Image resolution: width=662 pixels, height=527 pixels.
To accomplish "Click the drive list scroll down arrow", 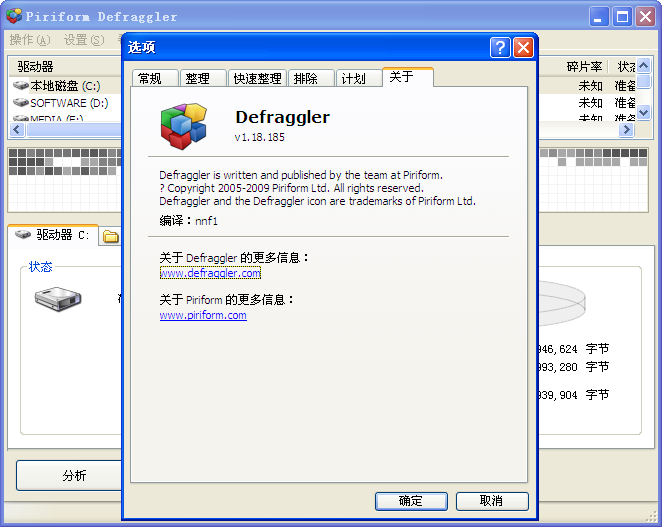I will point(643,113).
